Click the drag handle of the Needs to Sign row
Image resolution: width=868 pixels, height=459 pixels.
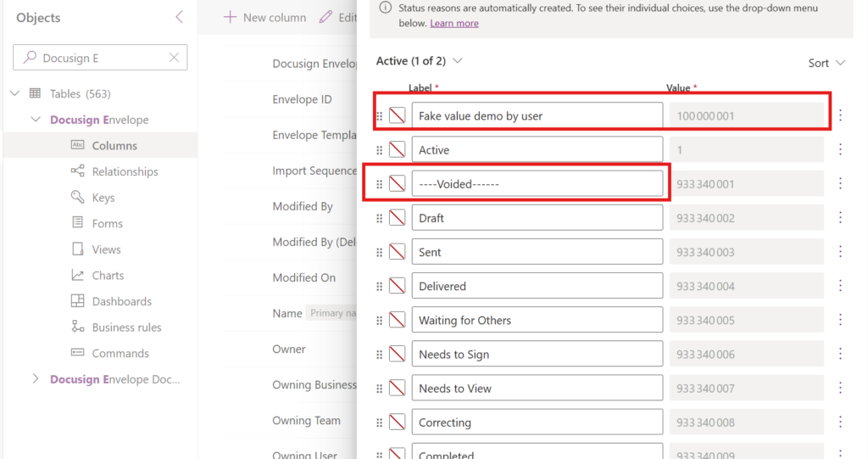click(379, 355)
